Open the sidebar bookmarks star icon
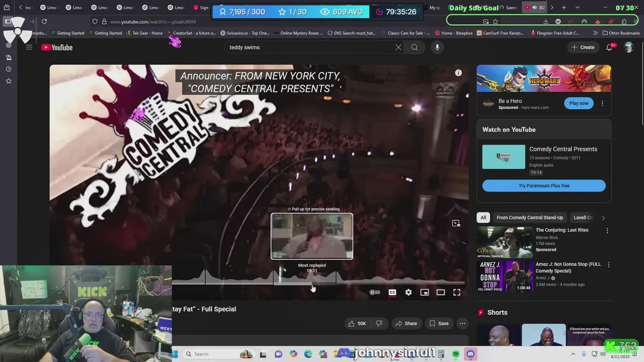The height and width of the screenshot is (362, 644). [x=9, y=81]
